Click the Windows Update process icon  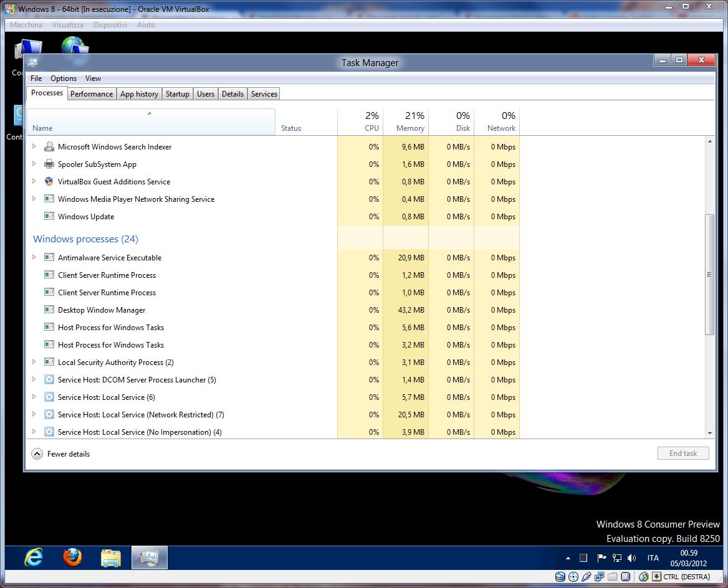pos(49,216)
